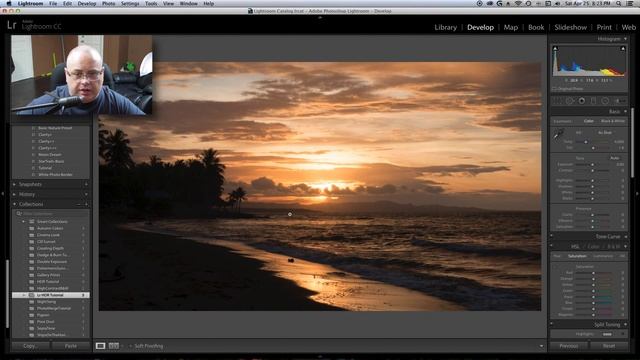Click the Before/After view icon

tap(114, 346)
